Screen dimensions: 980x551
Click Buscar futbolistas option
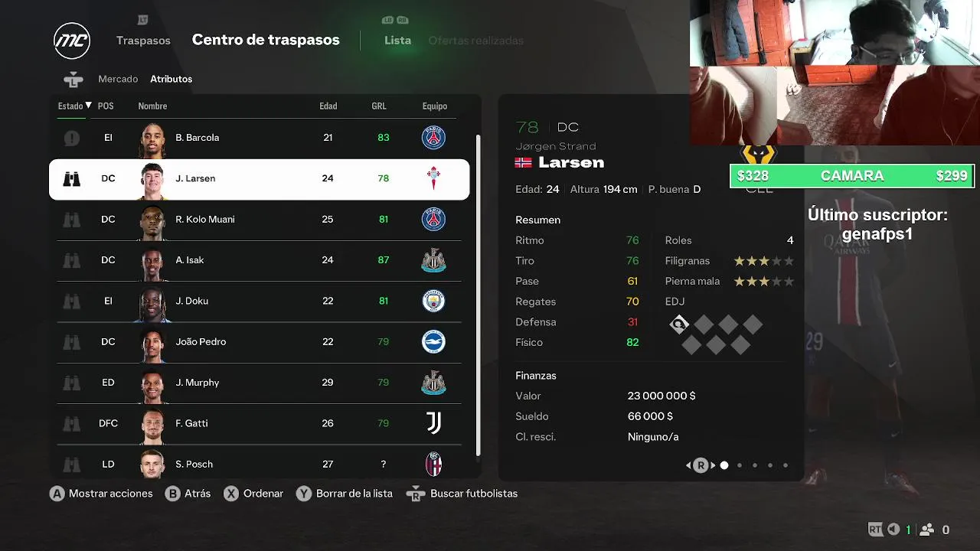(474, 494)
